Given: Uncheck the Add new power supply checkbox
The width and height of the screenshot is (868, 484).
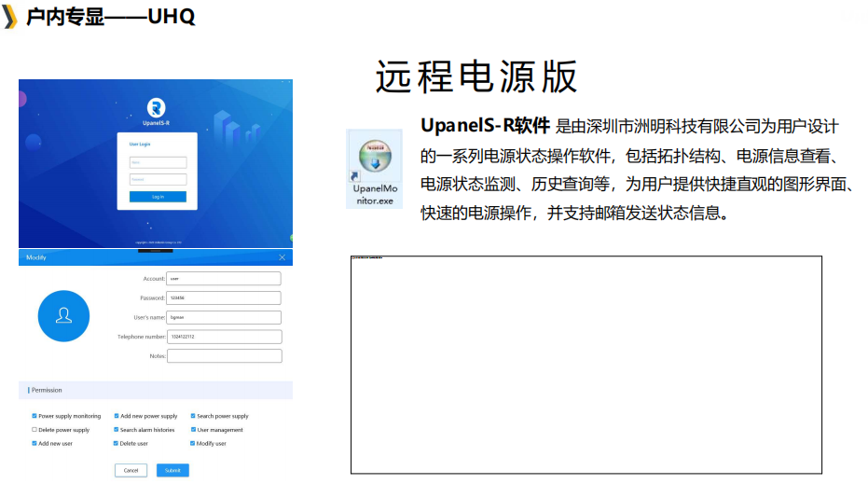Looking at the screenshot, I should (x=117, y=416).
